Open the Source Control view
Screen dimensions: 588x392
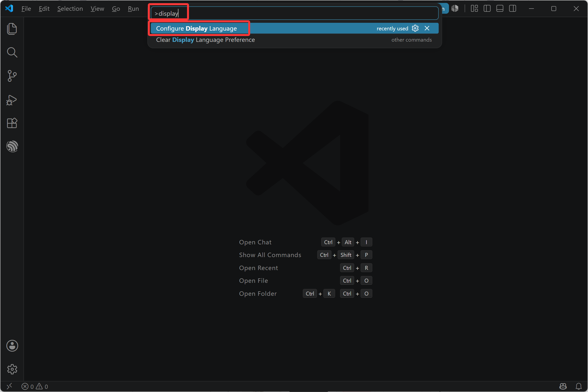[12, 76]
